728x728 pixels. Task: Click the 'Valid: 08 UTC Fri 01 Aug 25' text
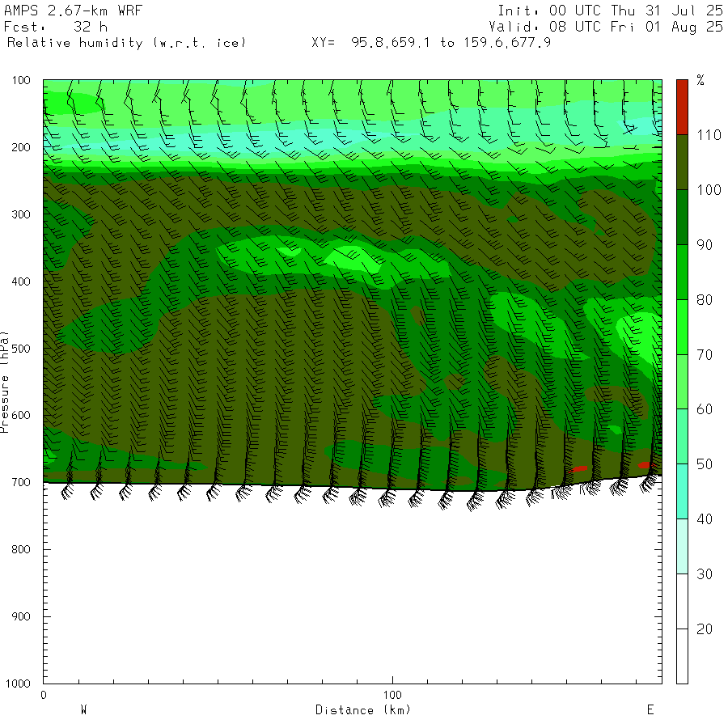pos(606,27)
